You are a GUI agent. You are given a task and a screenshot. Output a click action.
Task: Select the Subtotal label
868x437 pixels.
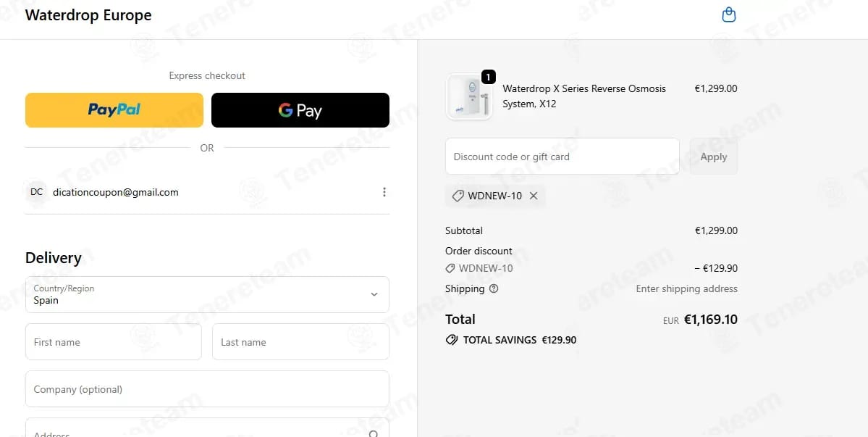(x=464, y=231)
